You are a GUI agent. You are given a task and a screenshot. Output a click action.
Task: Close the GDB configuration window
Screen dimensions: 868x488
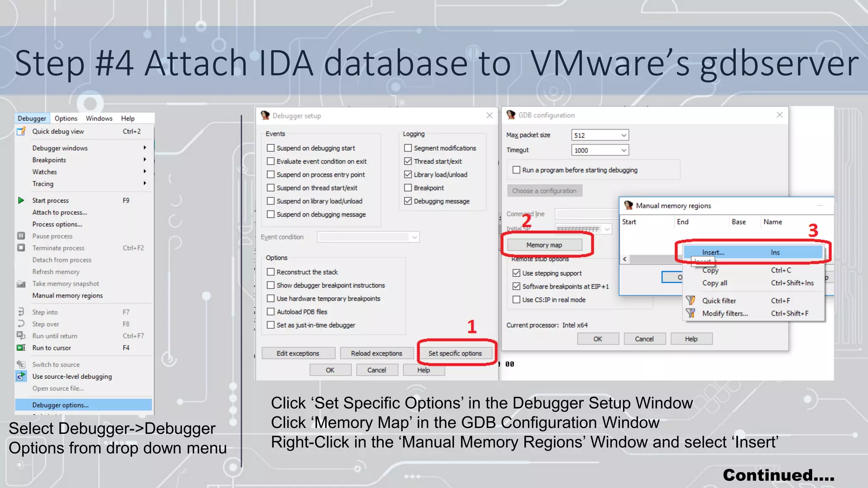pos(779,115)
